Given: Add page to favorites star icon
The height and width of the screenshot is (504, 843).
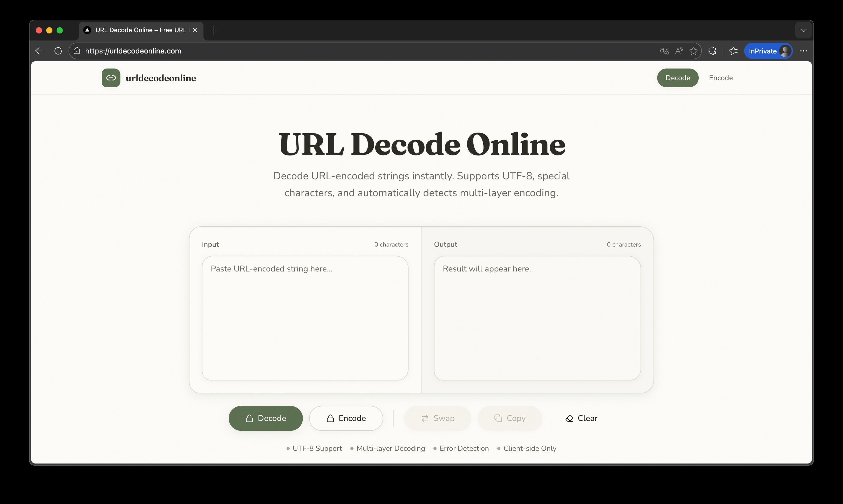Looking at the screenshot, I should click(693, 51).
